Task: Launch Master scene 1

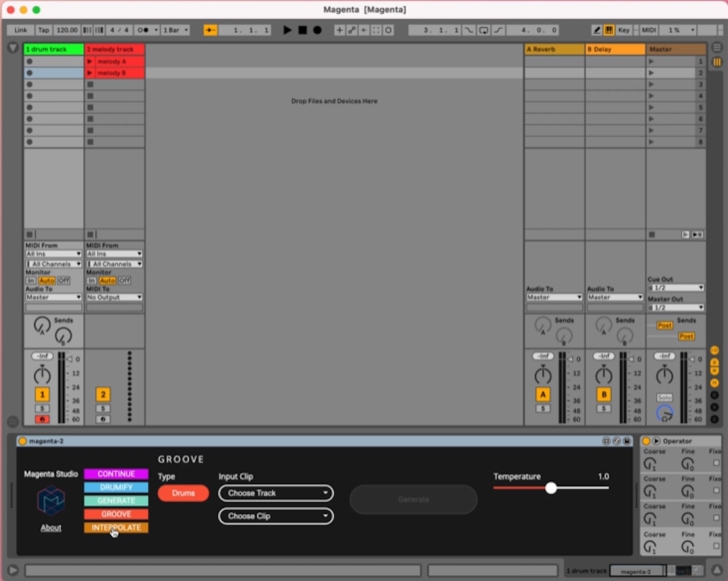Action: pos(651,62)
